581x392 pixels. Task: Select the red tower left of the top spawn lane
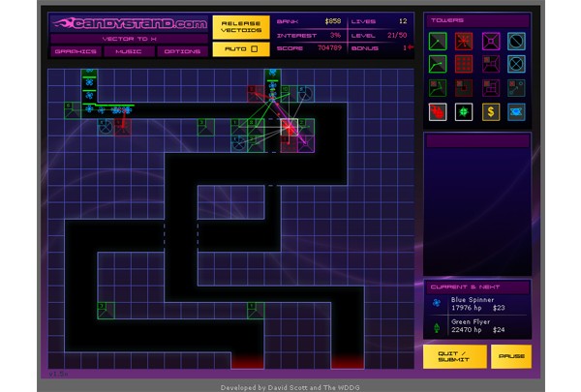tap(256, 94)
